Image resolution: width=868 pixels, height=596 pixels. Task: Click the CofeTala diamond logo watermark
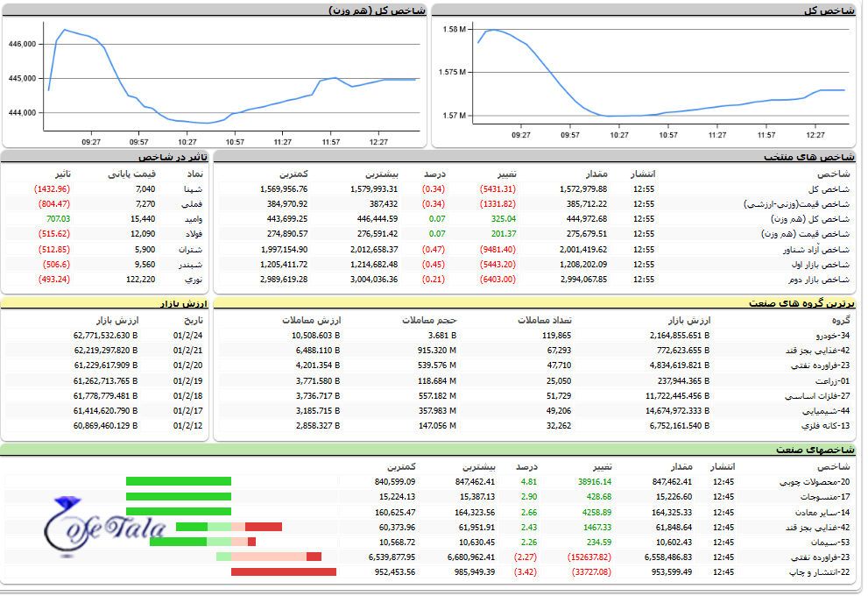pos(103,526)
